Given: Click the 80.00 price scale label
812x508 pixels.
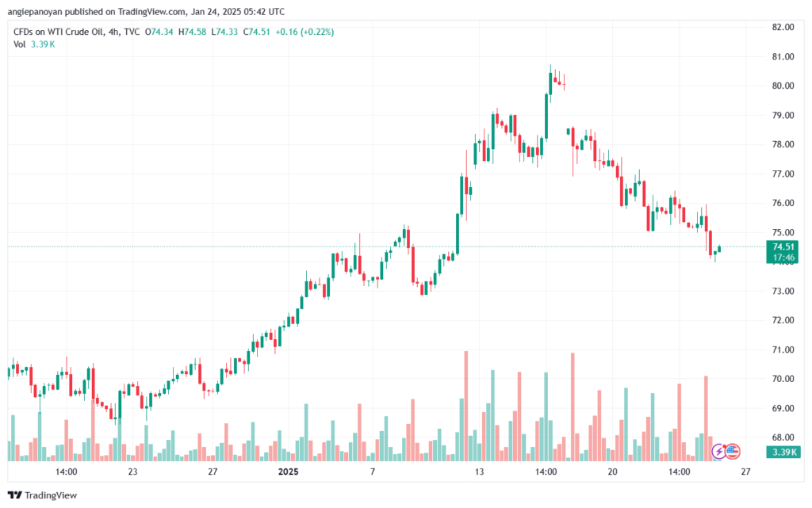Looking at the screenshot, I should pyautogui.click(x=783, y=86).
